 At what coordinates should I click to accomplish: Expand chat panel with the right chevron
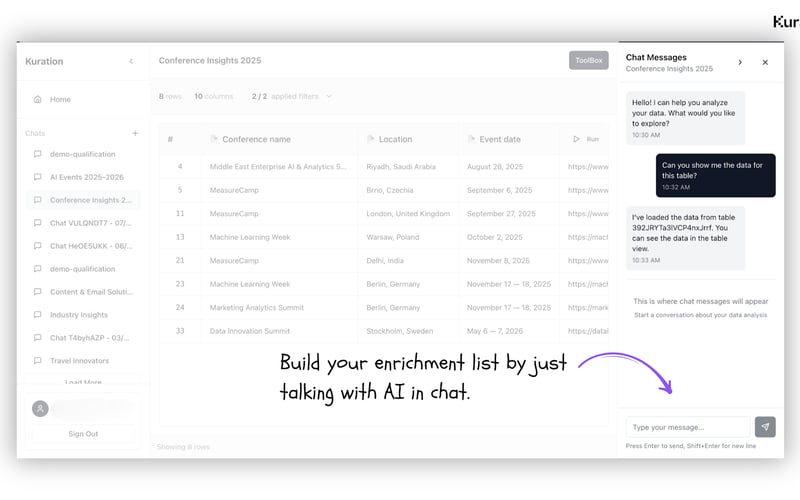point(740,62)
